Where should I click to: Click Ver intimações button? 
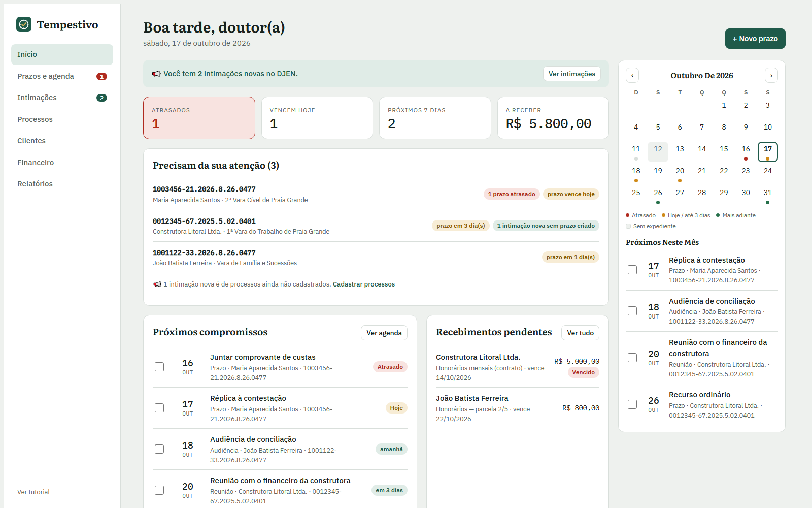[x=572, y=74]
